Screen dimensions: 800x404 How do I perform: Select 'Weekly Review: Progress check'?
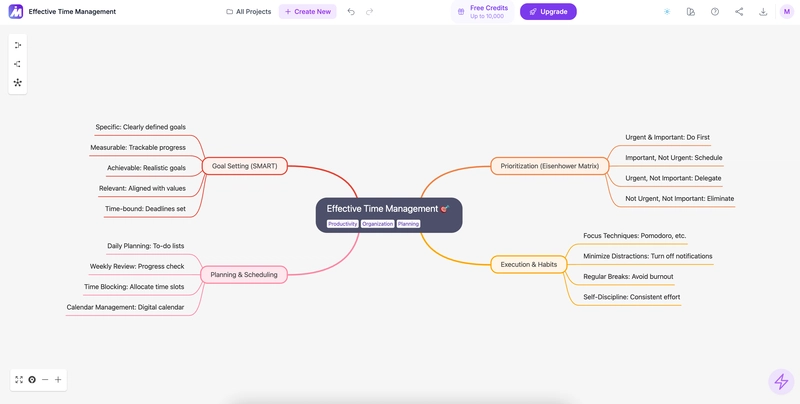pyautogui.click(x=137, y=266)
